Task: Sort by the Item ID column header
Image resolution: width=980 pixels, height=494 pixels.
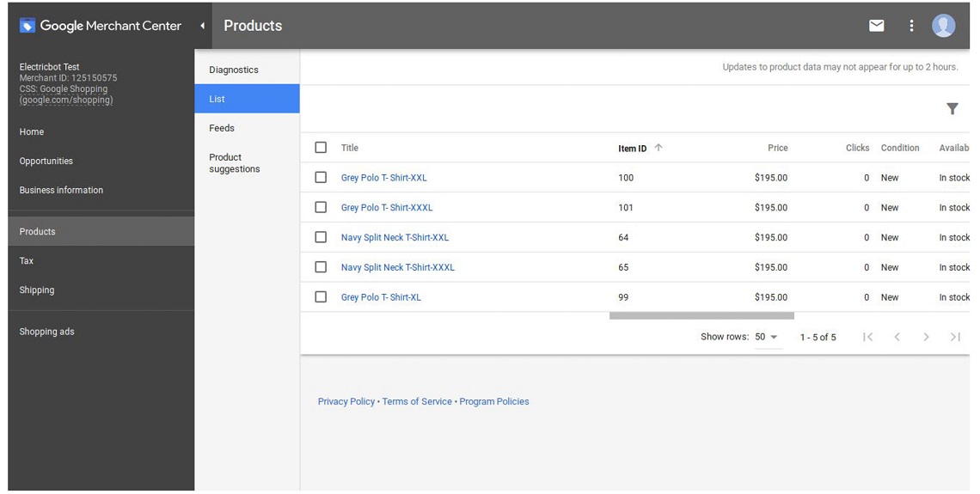Action: (633, 149)
